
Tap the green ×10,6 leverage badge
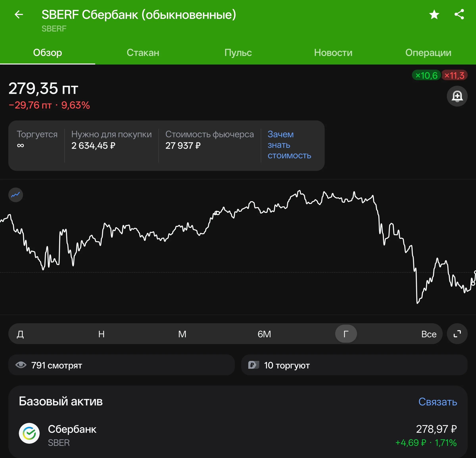(x=426, y=75)
